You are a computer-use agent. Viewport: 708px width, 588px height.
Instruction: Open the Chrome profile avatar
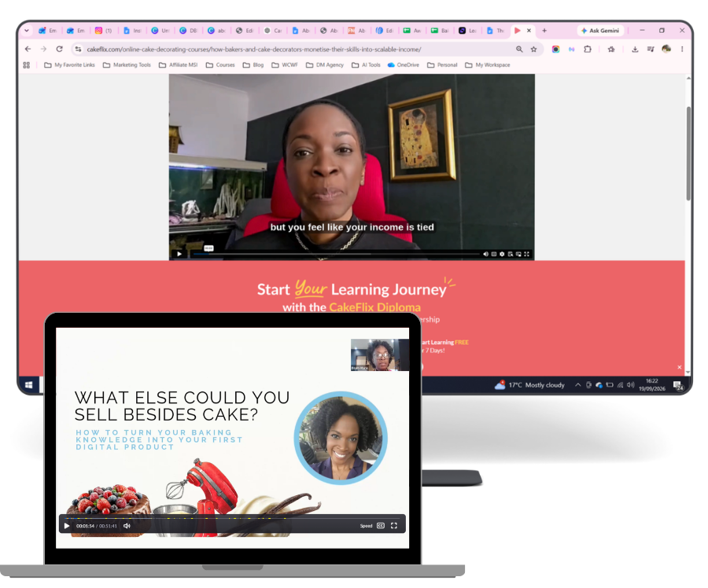tap(666, 49)
